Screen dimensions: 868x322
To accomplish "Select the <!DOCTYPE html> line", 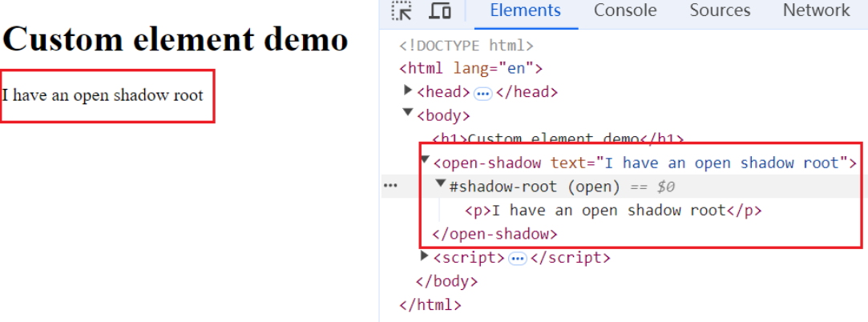I will pos(466,46).
